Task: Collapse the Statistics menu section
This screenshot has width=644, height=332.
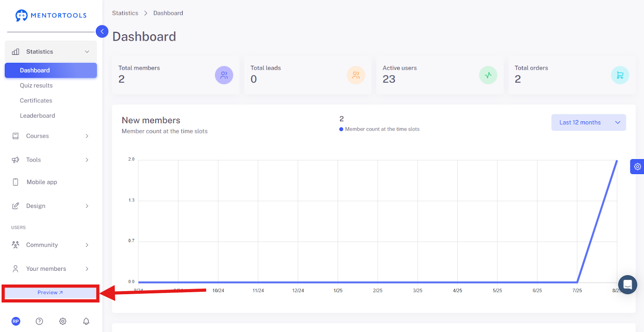Action: tap(51, 52)
